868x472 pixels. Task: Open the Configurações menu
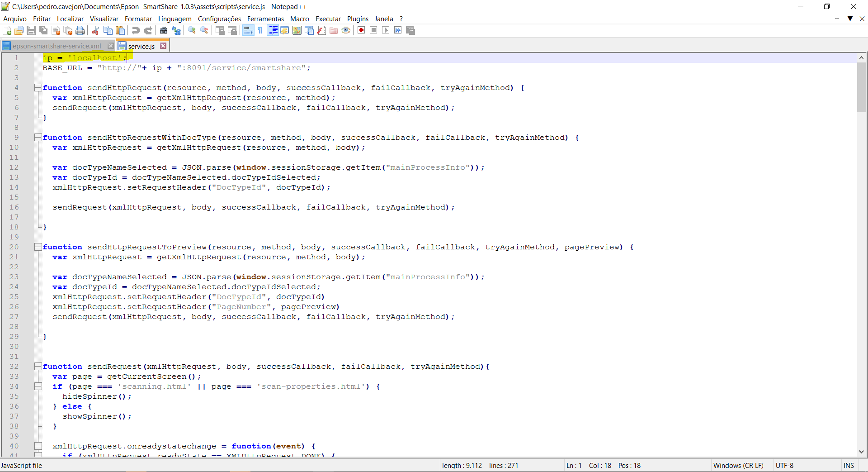219,19
